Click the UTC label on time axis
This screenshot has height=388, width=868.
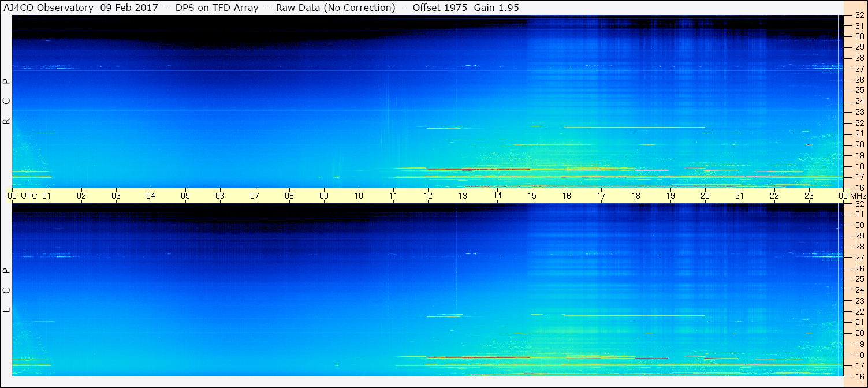point(29,196)
